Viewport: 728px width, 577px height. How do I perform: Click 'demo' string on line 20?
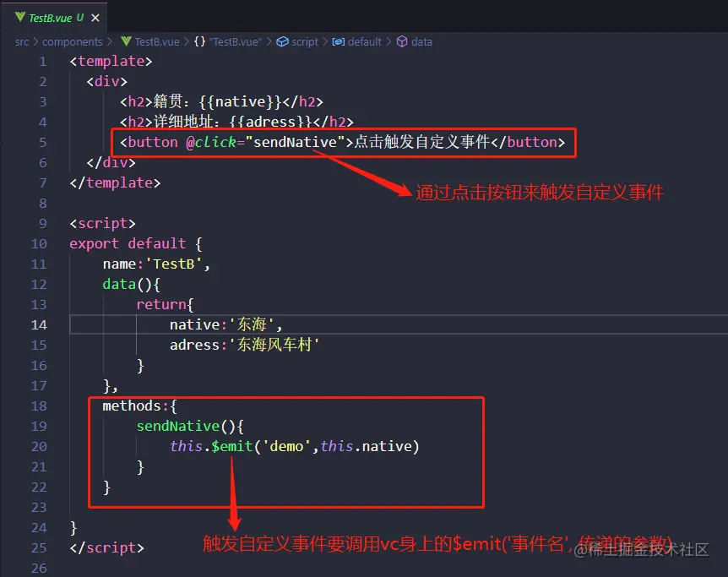click(286, 446)
